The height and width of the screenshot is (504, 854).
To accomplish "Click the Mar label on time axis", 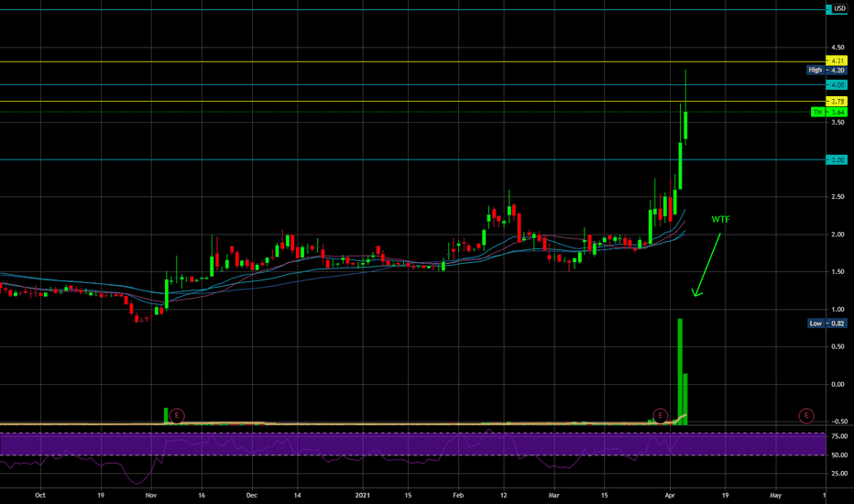I will coord(553,495).
